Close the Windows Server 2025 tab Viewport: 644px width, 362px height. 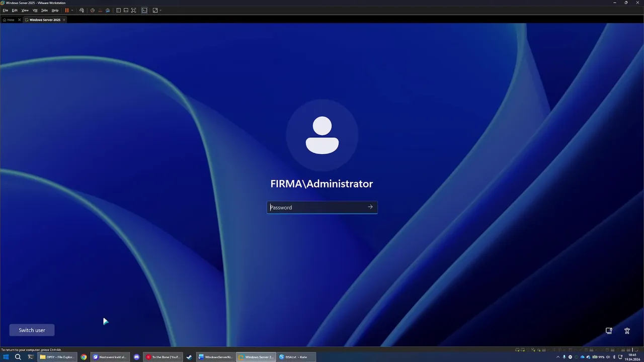[64, 20]
